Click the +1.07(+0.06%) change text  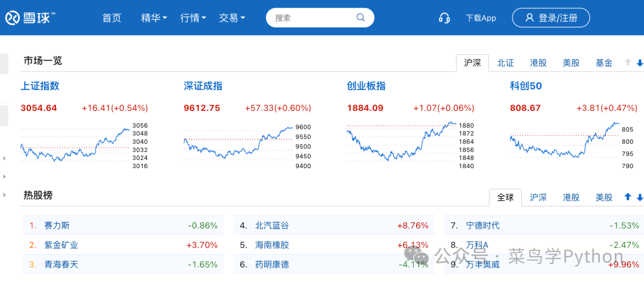coord(444,109)
